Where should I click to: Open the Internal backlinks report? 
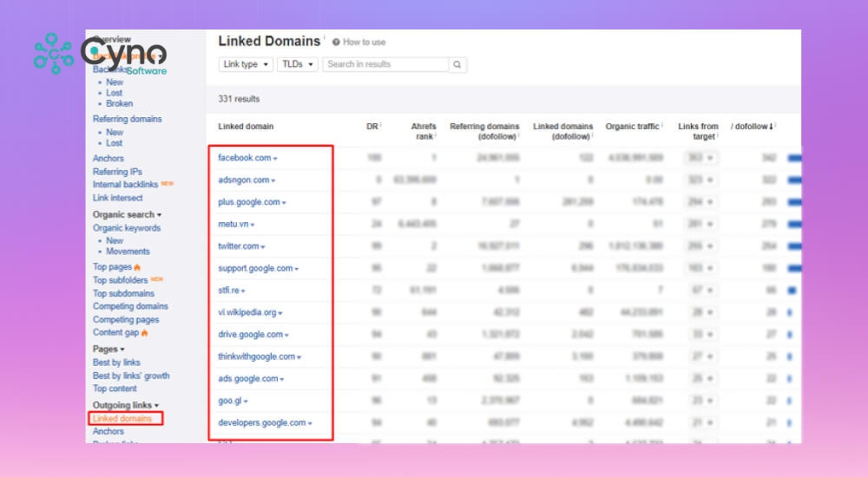click(125, 184)
